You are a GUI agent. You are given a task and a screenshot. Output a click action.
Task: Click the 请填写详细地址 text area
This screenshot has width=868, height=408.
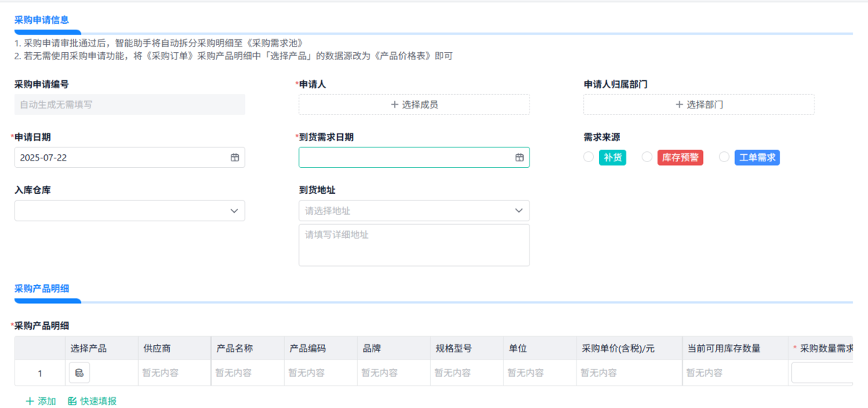point(414,245)
